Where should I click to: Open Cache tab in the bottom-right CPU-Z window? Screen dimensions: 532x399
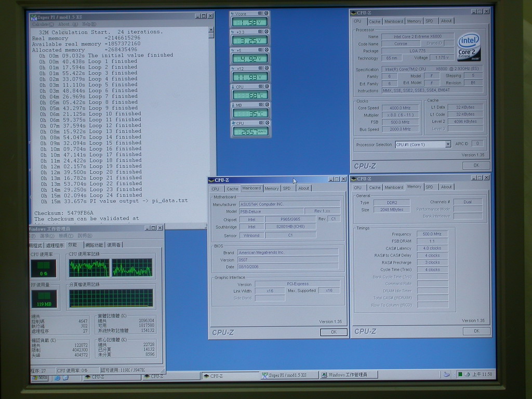375,188
